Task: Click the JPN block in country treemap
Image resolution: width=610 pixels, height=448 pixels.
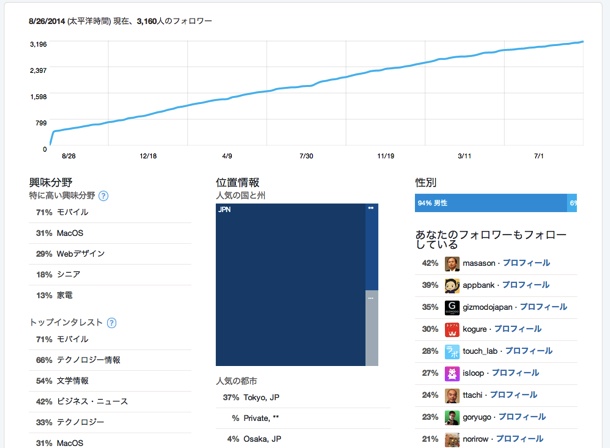Action: (290, 285)
